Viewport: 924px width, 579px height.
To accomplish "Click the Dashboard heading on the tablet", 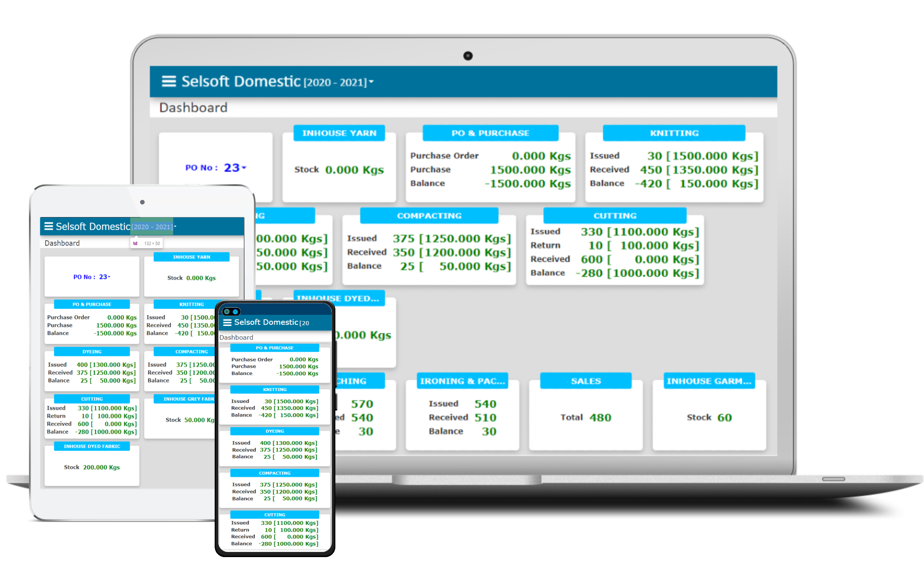I will click(x=62, y=243).
